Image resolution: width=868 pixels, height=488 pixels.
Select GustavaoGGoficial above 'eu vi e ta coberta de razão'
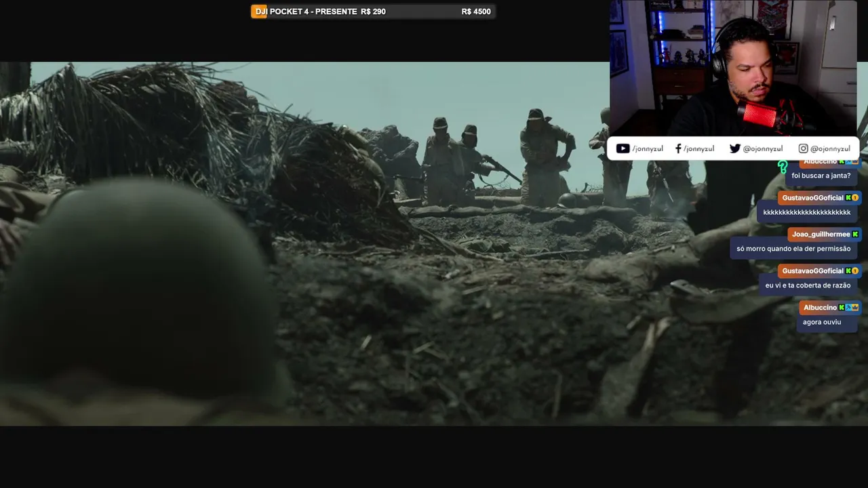click(x=812, y=271)
